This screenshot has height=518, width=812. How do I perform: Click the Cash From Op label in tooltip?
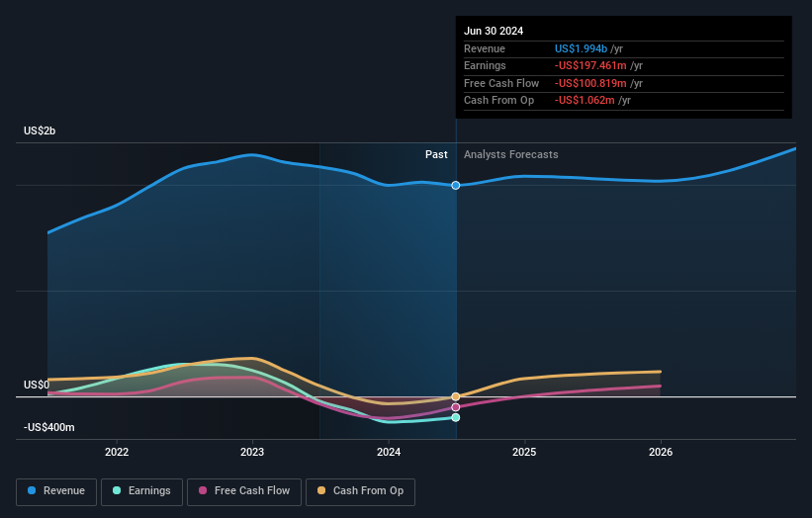point(498,101)
